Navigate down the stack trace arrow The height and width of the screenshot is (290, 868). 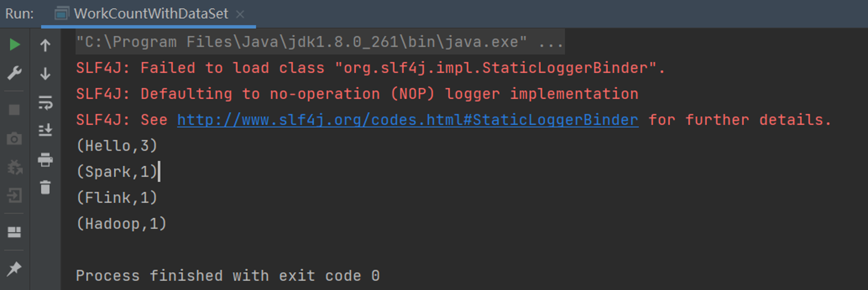45,74
